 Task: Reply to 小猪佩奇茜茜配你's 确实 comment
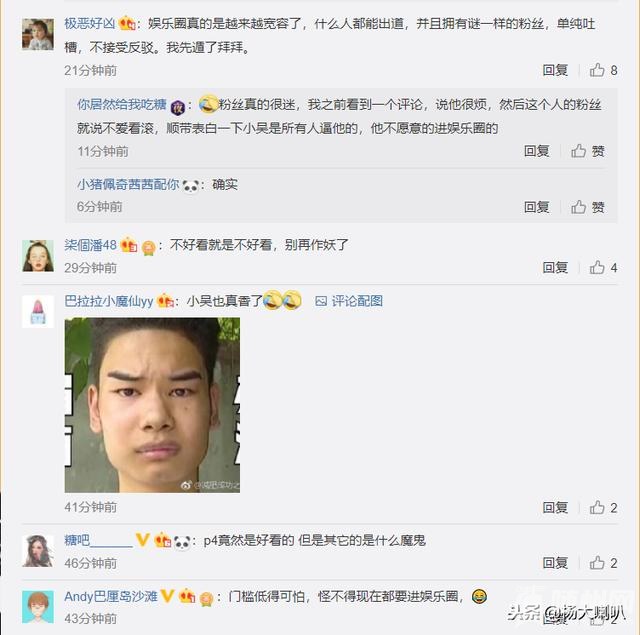pos(536,207)
